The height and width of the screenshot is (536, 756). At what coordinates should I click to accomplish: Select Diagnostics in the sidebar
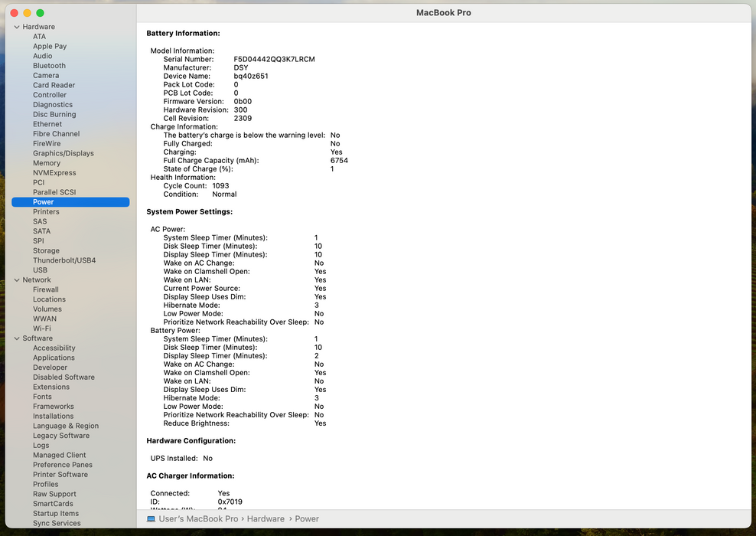coord(53,105)
